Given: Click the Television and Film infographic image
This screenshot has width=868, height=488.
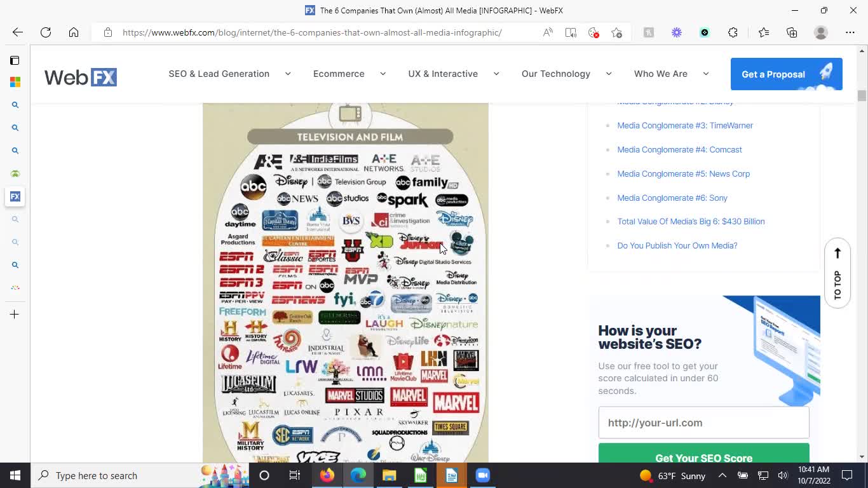Looking at the screenshot, I should [346, 283].
